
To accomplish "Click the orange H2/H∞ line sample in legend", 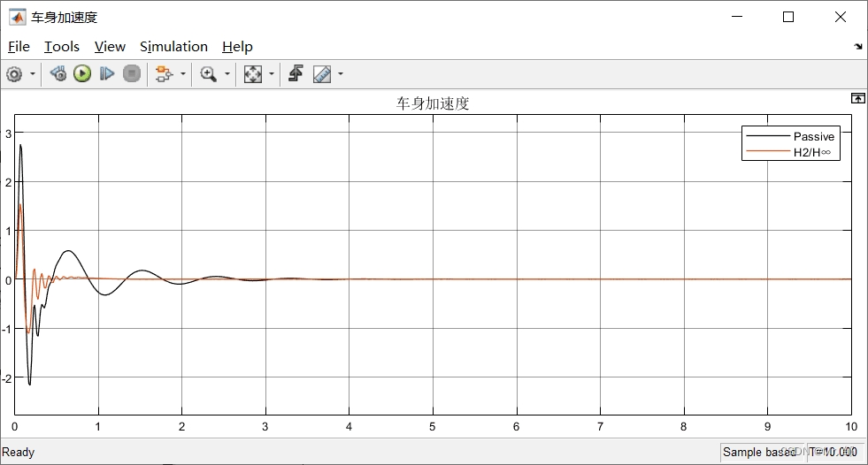I will click(x=767, y=151).
